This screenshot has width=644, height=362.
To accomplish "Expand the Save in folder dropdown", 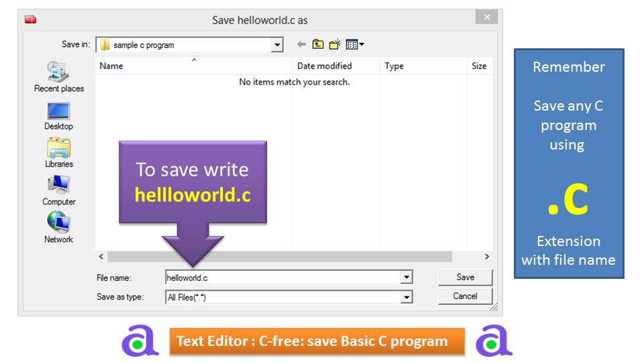I will click(277, 45).
